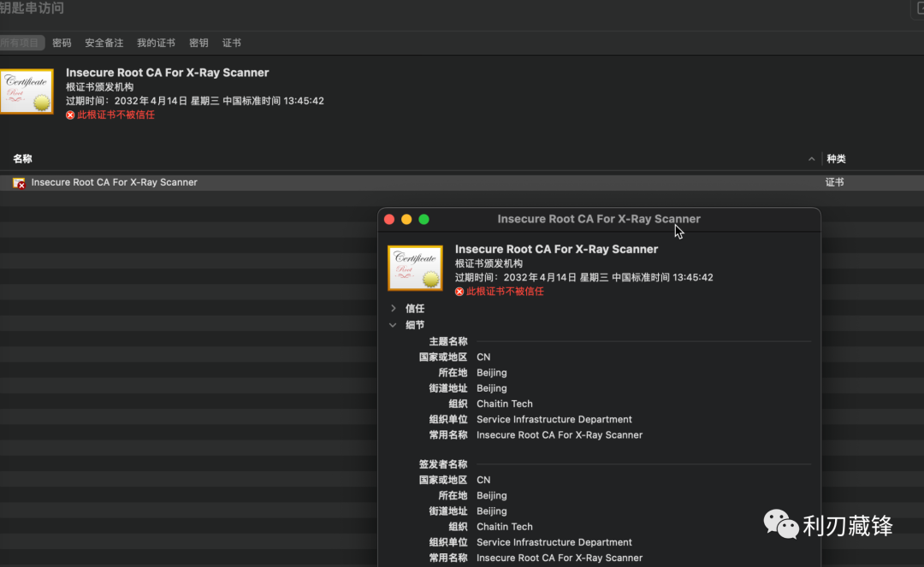Click the subject 组织 value Chaitin Tech

505,404
